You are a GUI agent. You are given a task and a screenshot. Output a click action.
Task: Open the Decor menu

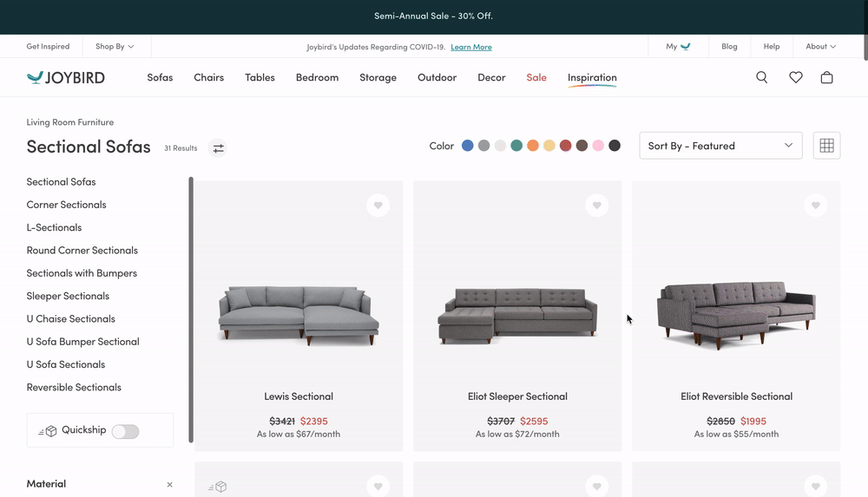[x=491, y=77]
